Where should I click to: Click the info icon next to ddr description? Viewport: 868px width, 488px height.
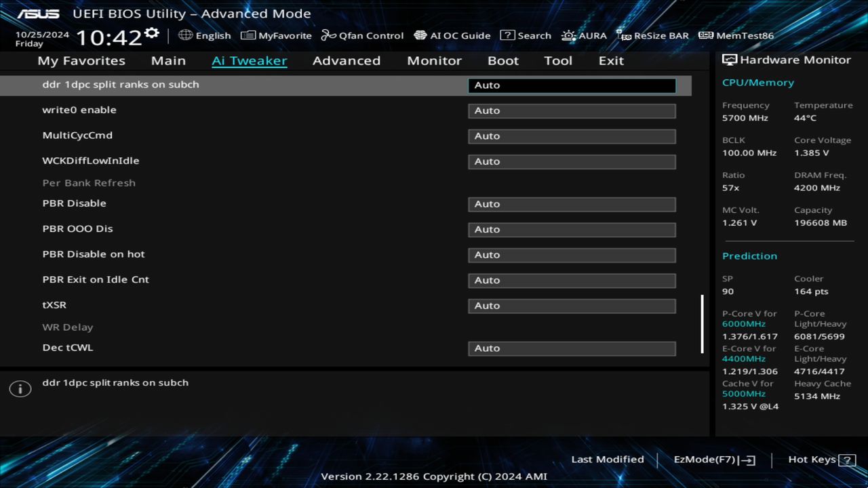20,388
